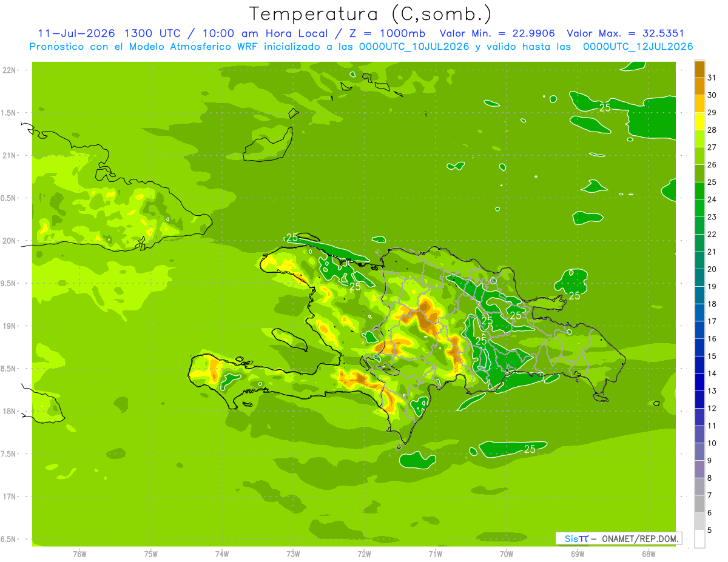Click the "19N" latitude axis label
Image resolution: width=728 pixels, height=562 pixels.
click(x=9, y=326)
